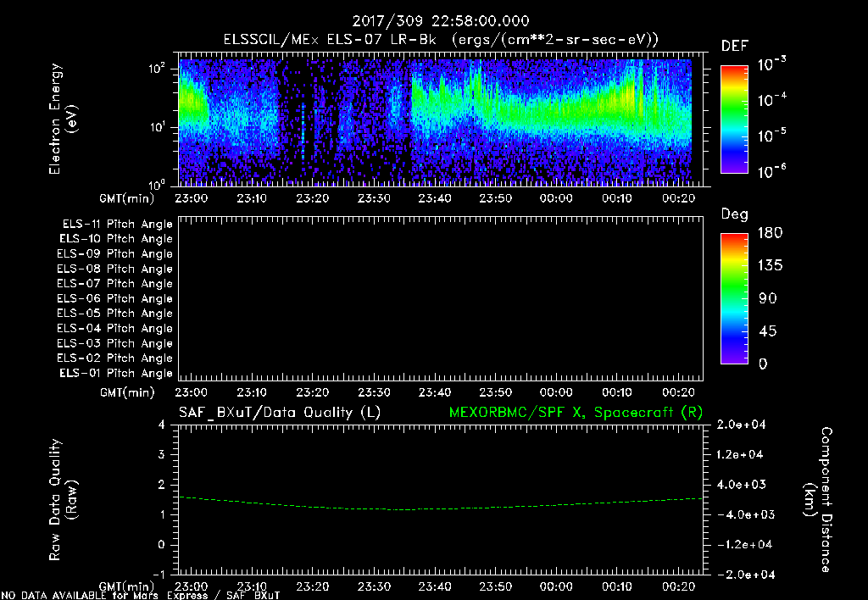Click the Raw Data Quality (Raw) axis label
The image size is (868, 600).
pyautogui.click(x=63, y=500)
